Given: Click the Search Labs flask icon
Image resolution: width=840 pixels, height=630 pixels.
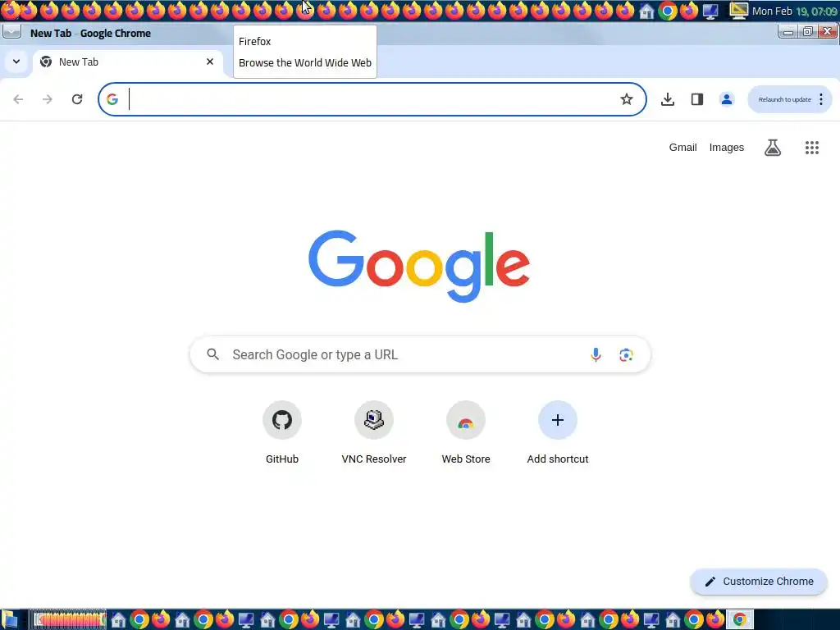Looking at the screenshot, I should (773, 148).
